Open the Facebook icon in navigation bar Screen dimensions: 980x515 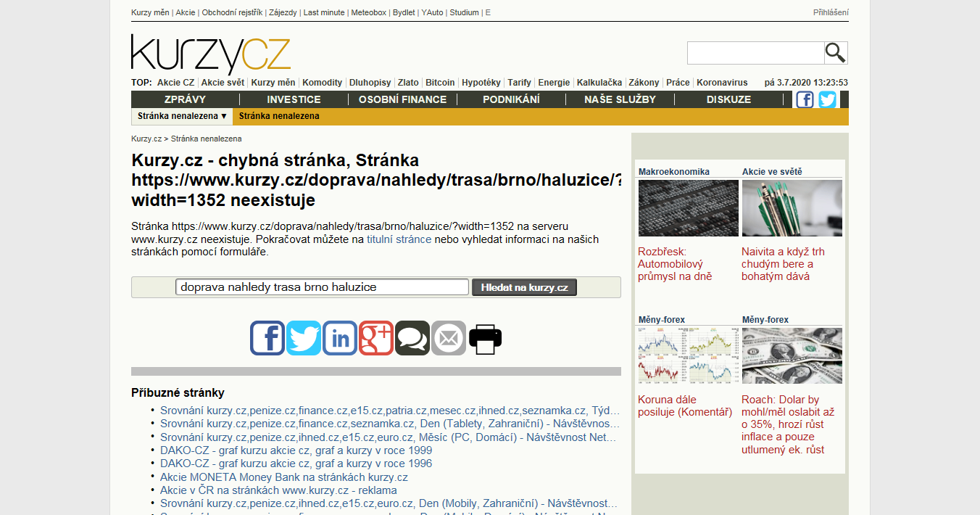pos(805,99)
